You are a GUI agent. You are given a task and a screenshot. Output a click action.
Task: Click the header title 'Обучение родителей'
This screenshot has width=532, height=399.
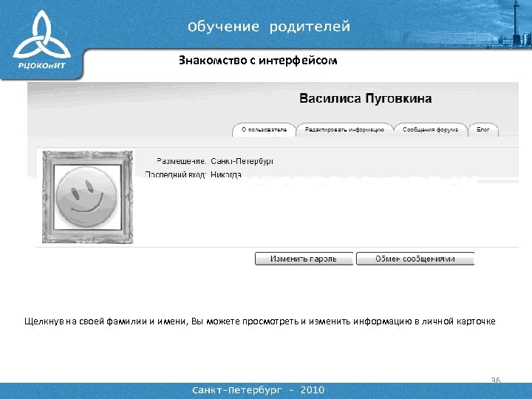269,27
